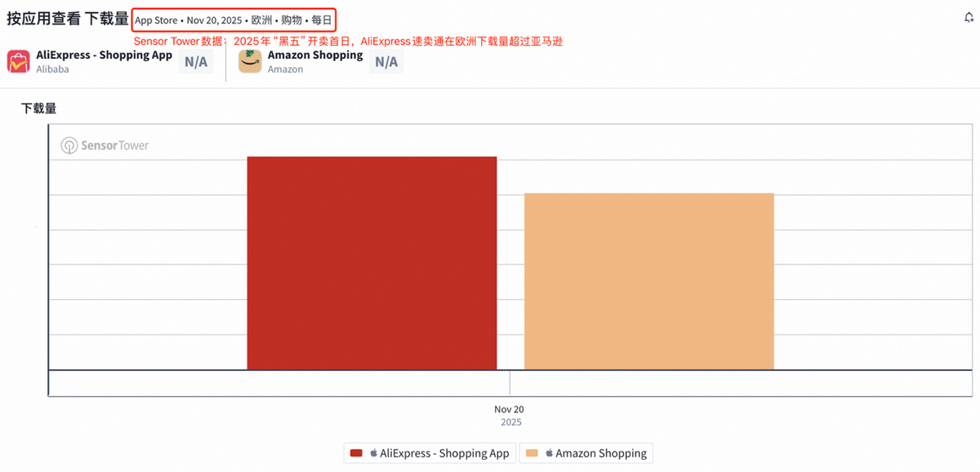Image resolution: width=980 pixels, height=472 pixels.
Task: Click the Alibaba publisher name
Action: coord(52,70)
